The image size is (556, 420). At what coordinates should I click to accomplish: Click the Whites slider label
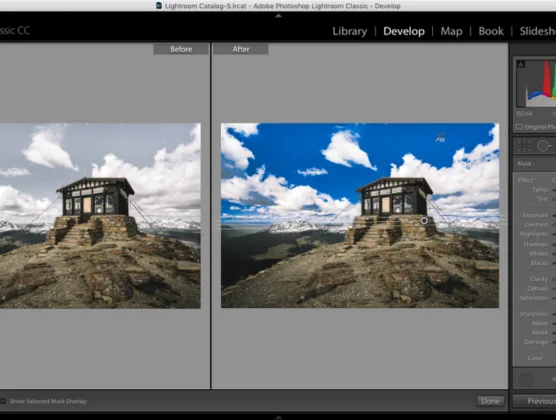[538, 254]
